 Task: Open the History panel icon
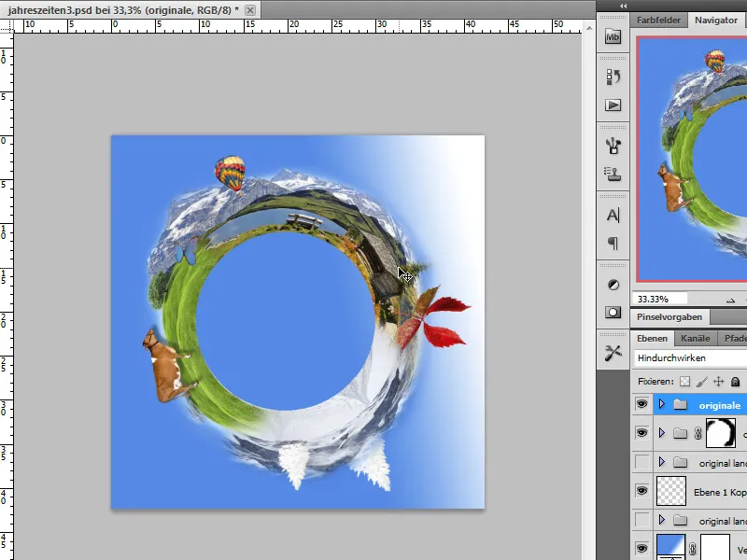[613, 77]
